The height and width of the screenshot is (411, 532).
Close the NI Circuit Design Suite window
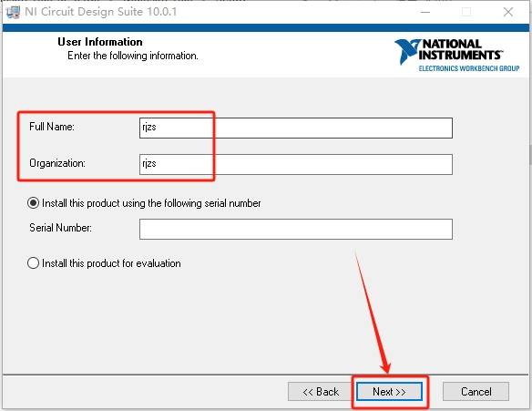point(508,12)
